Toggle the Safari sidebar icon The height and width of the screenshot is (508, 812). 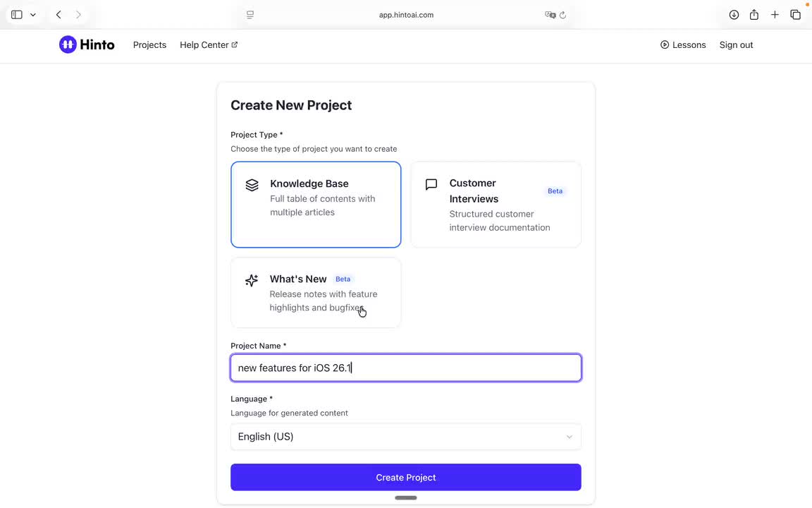(17, 15)
